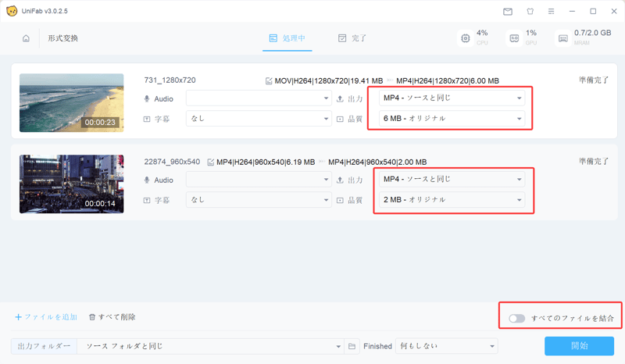
Task: Go to the Home icon
Action: point(26,38)
